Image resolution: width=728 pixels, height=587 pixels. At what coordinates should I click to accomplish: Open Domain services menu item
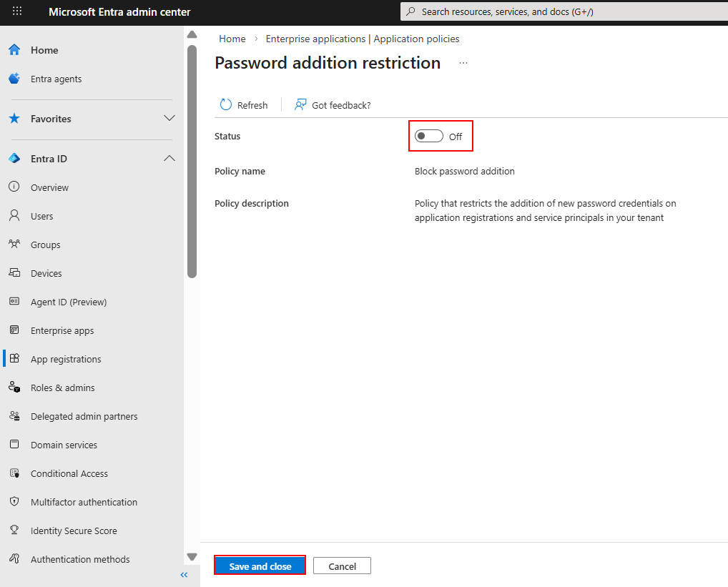click(64, 445)
